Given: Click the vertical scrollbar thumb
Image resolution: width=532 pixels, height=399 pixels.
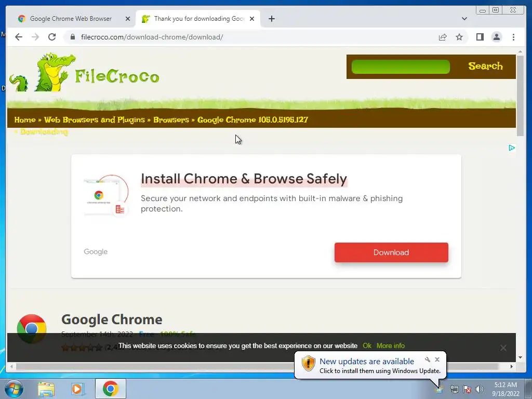Looking at the screenshot, I should 520,96.
